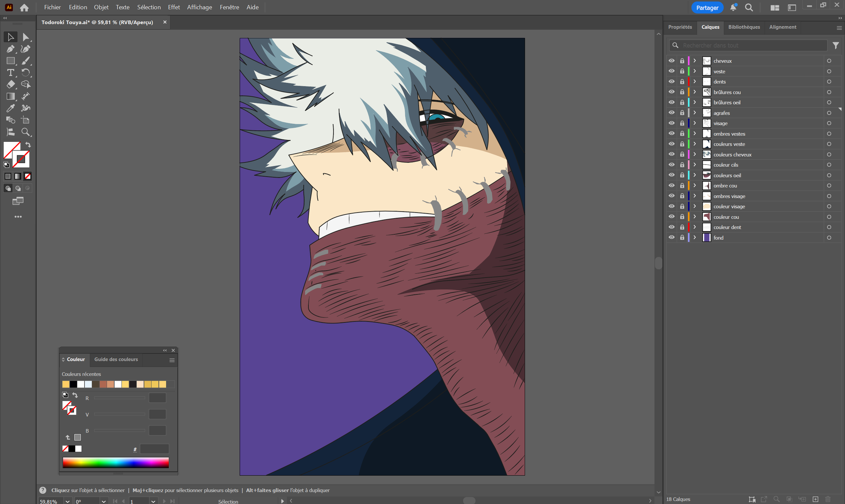Unlock the visage layer
This screenshot has width=845, height=504.
(682, 123)
